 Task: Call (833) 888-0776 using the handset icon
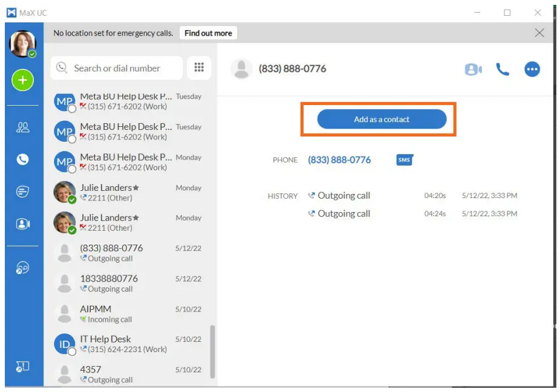503,69
